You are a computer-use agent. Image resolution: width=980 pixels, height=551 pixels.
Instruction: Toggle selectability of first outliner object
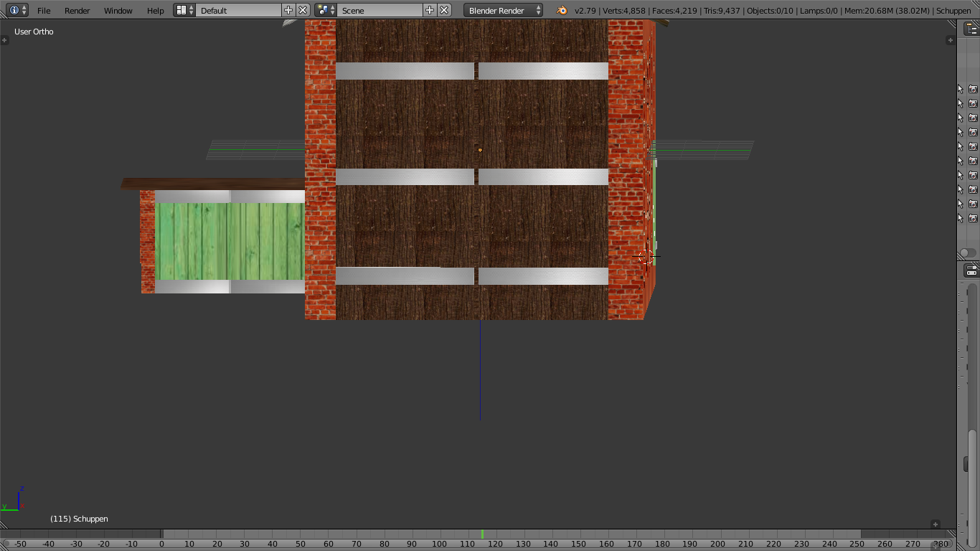coord(961,89)
